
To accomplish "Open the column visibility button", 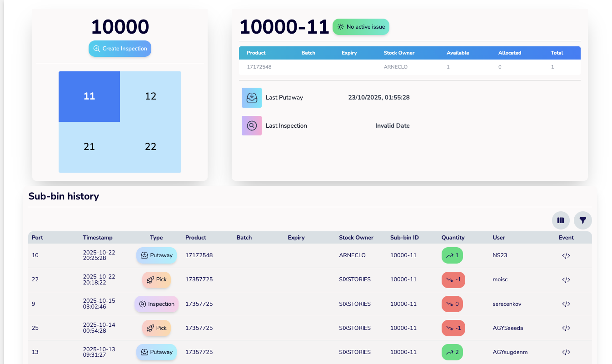I will tap(561, 220).
